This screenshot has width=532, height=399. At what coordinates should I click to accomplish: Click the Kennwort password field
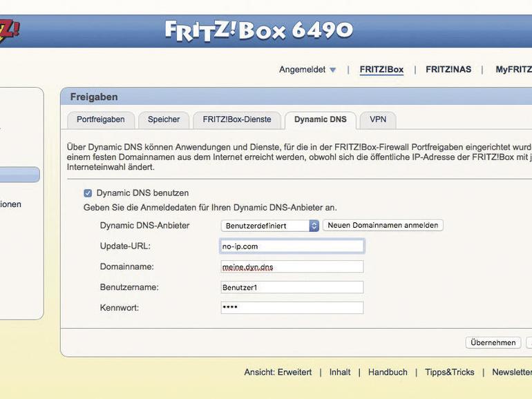(292, 308)
